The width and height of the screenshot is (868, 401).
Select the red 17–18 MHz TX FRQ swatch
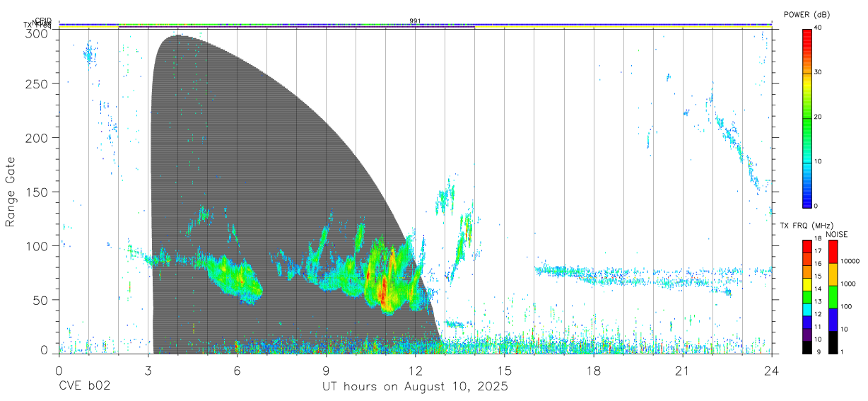tap(807, 245)
